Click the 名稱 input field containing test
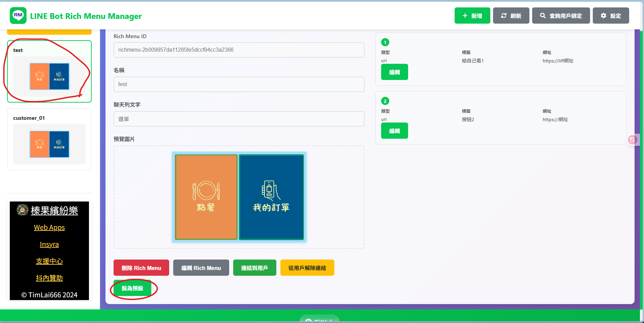The width and height of the screenshot is (644, 323). tap(239, 84)
